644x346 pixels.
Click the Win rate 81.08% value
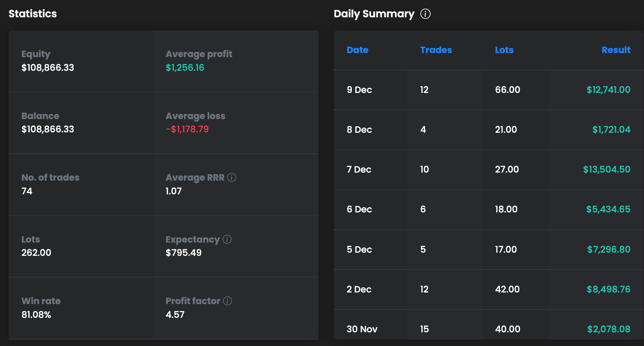36,315
